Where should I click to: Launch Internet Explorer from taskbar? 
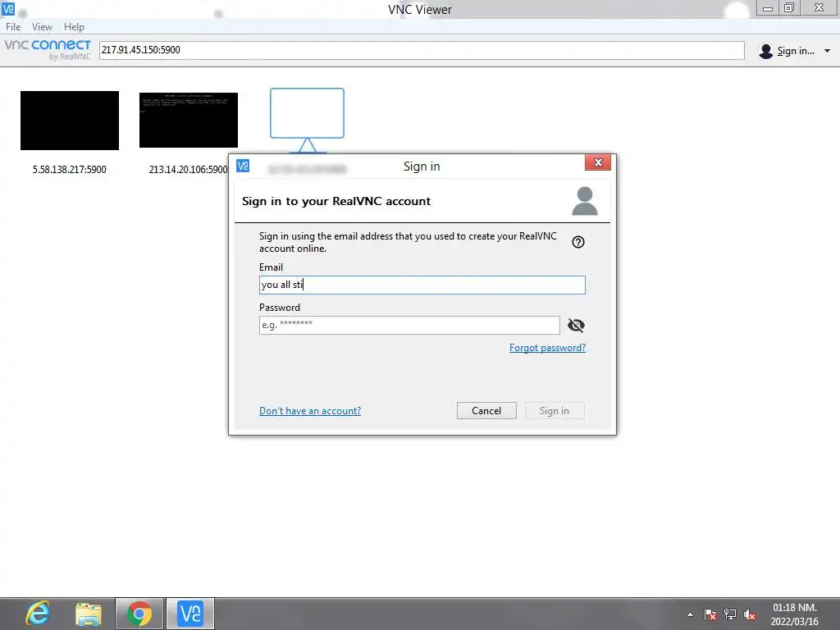pos(38,614)
